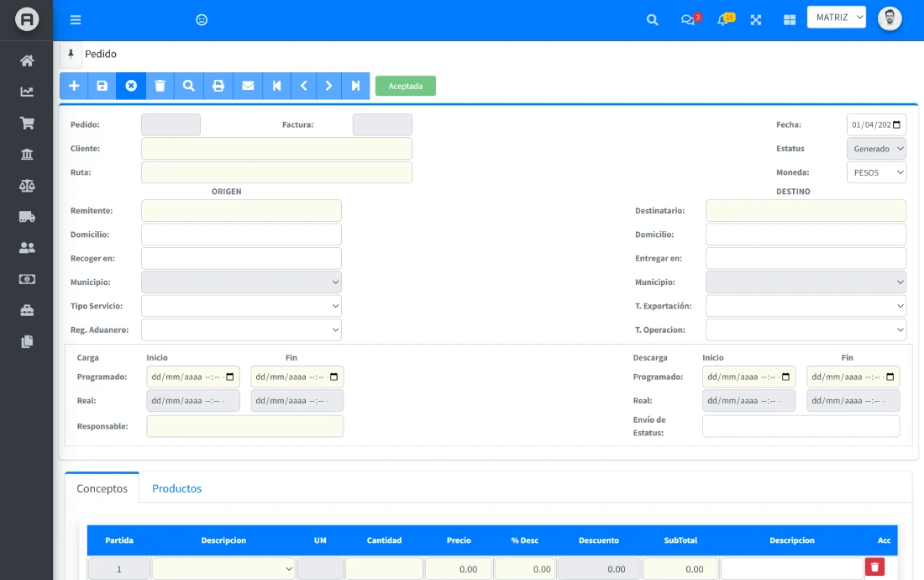Open the users group sidebar icon
The width and height of the screenshot is (924, 580).
pyautogui.click(x=27, y=248)
